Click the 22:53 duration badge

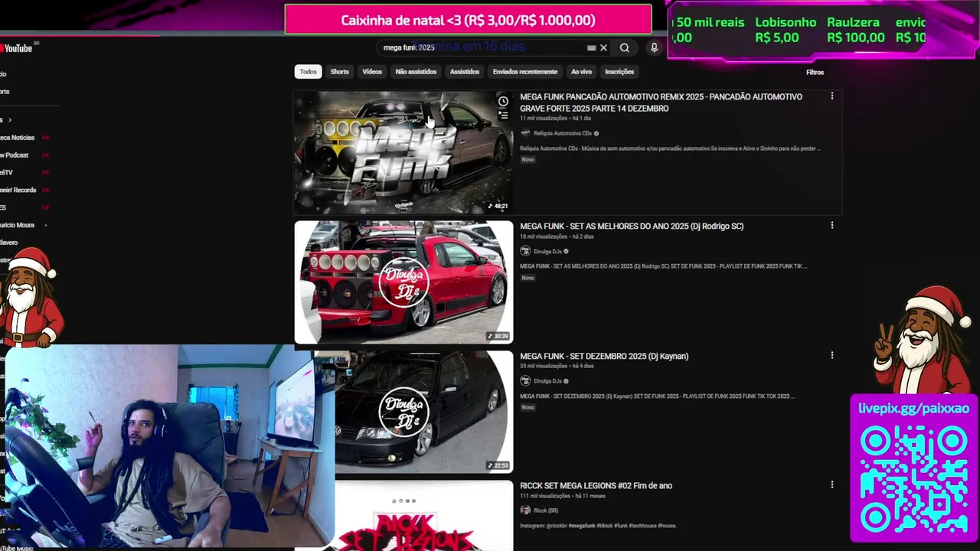click(498, 465)
